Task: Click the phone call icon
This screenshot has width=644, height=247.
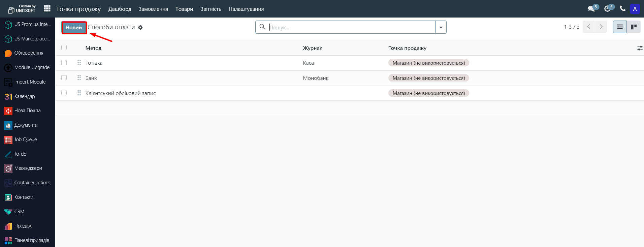Action: [622, 9]
